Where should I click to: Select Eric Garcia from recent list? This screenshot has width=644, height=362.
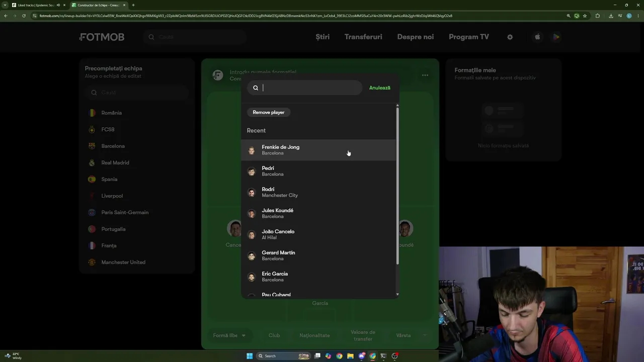tap(319, 277)
